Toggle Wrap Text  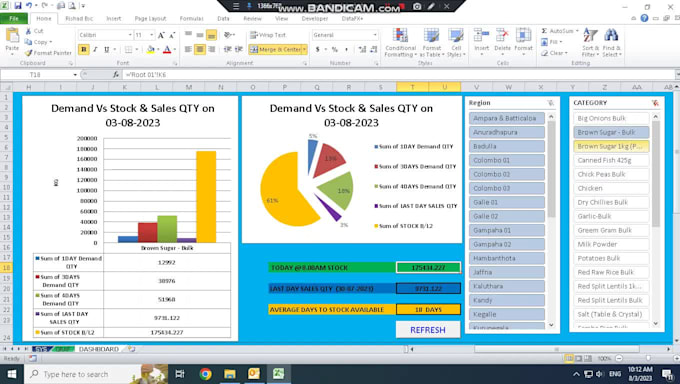pos(268,35)
